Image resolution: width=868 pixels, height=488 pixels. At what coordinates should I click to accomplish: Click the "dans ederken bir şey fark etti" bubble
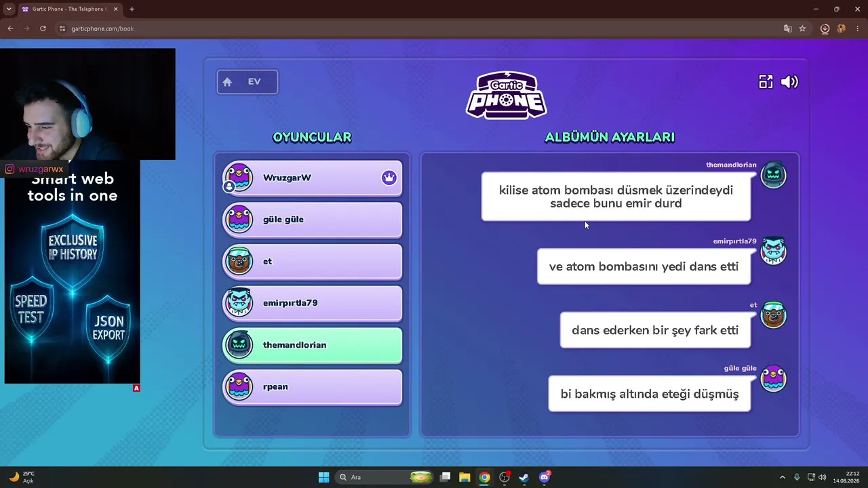click(655, 330)
